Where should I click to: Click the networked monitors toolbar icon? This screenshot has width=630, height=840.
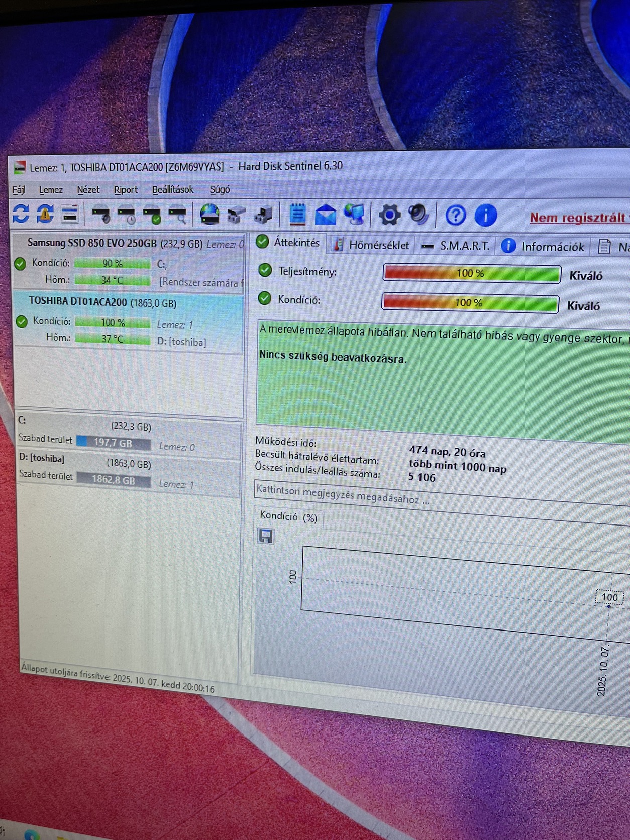click(355, 215)
